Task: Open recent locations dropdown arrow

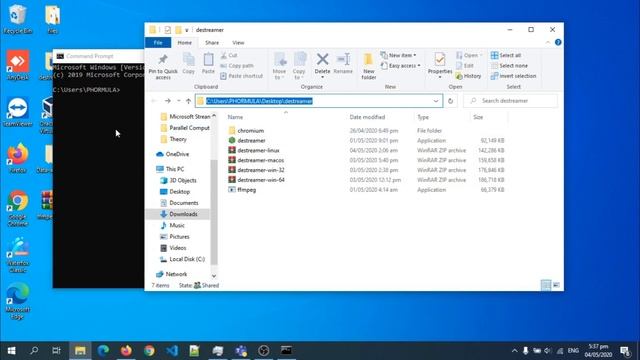Action: (178, 101)
